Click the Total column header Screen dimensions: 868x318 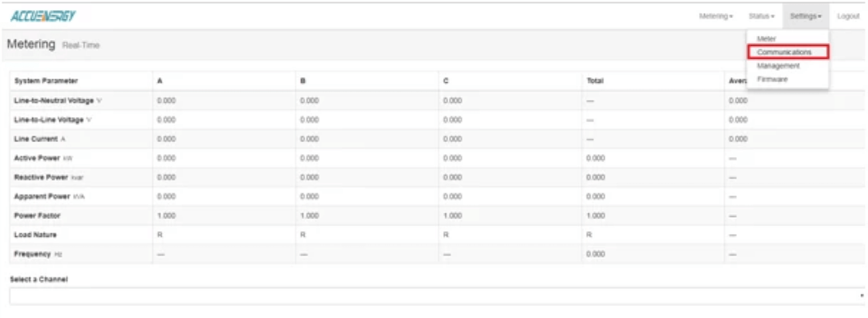(x=595, y=81)
